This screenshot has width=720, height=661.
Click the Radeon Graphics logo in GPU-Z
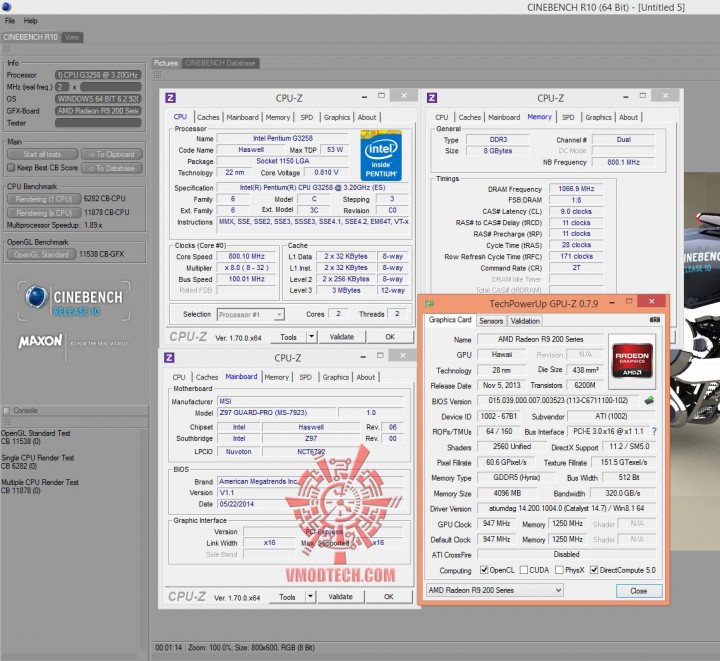tap(632, 361)
